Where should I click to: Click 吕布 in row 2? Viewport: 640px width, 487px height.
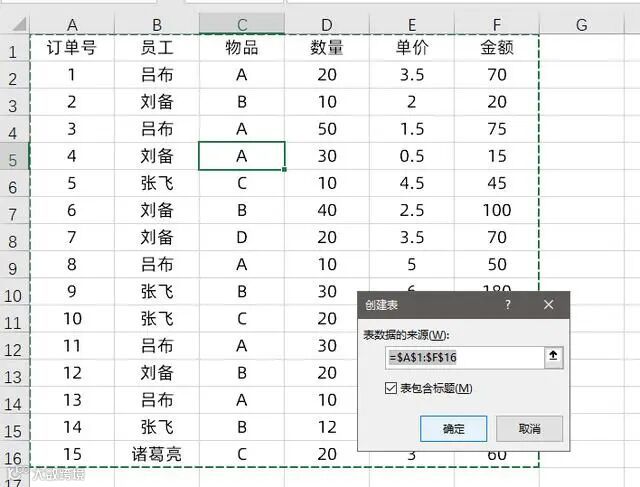[x=157, y=75]
